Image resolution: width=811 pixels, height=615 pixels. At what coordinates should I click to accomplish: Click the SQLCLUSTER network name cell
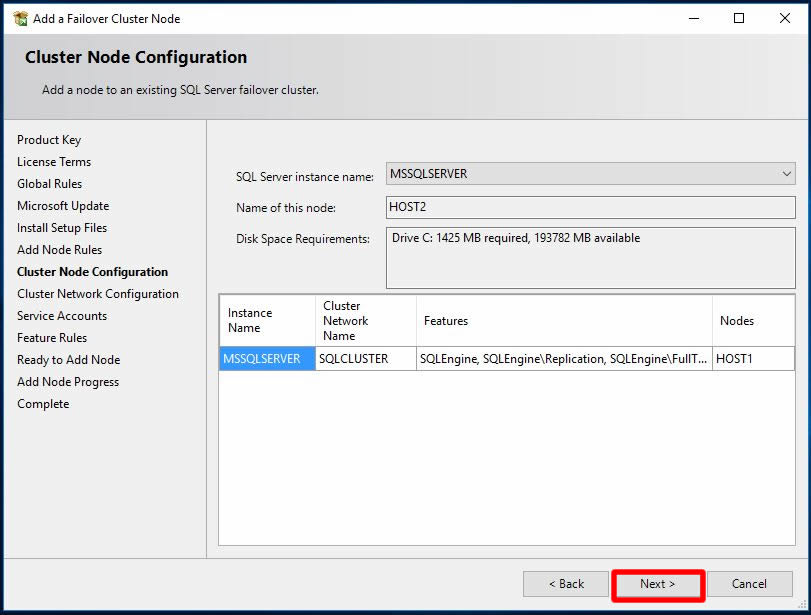[365, 359]
